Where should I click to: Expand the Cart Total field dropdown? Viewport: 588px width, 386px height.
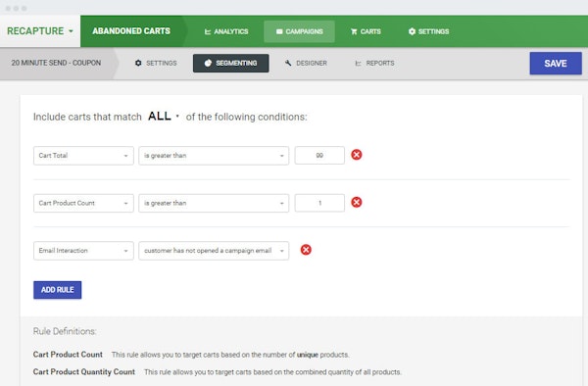[83, 156]
